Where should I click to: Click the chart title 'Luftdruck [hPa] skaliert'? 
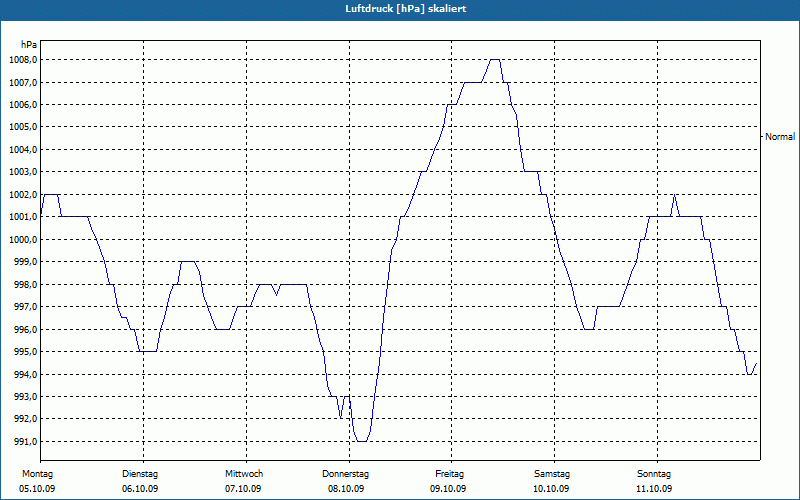pyautogui.click(x=406, y=9)
